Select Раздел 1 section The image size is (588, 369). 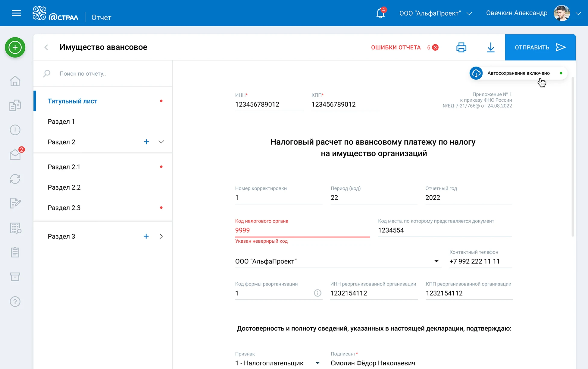[x=103, y=121]
